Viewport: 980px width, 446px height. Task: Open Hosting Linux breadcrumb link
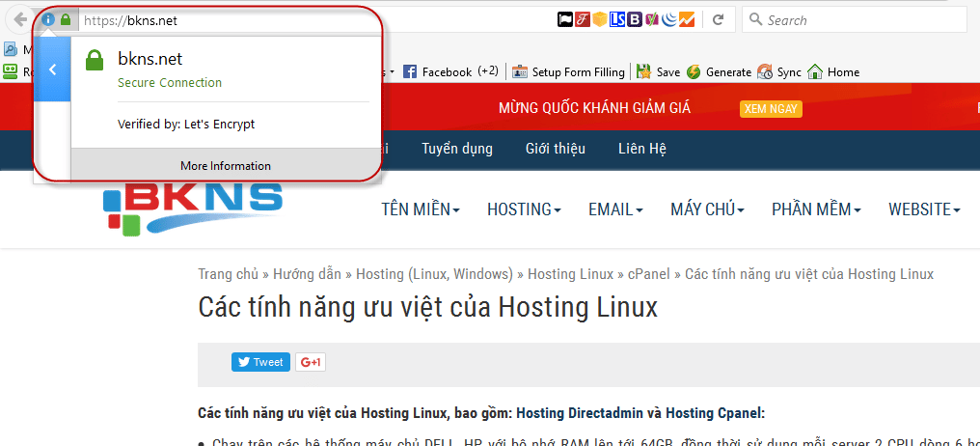pos(571,274)
